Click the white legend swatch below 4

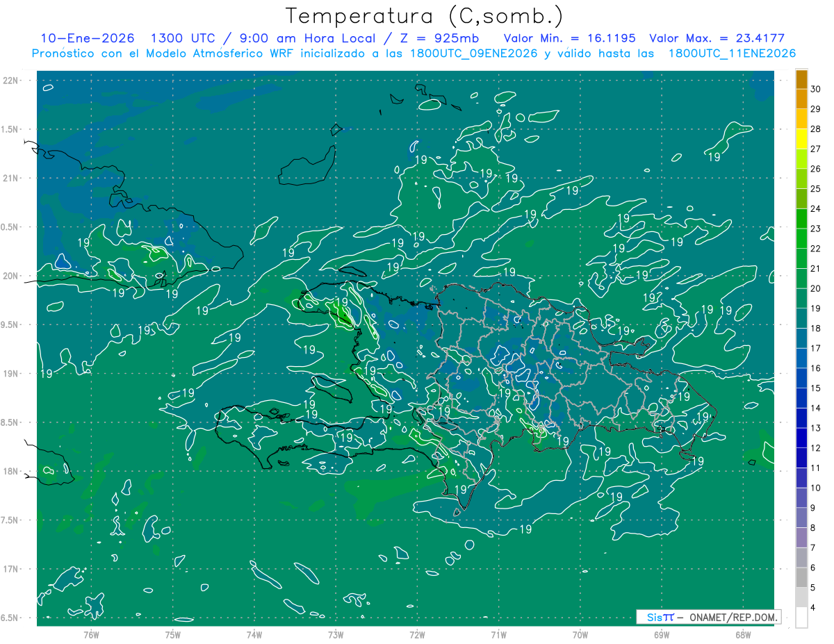(x=801, y=618)
